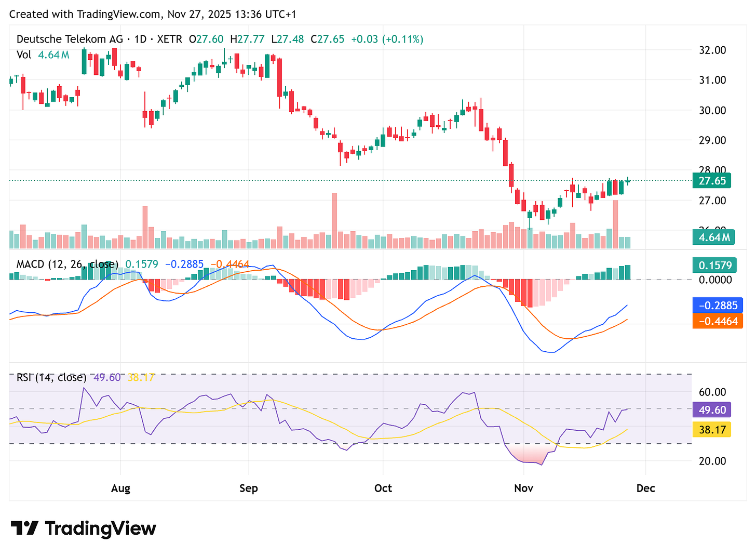This screenshot has width=756, height=556.
Task: Click the green 4.64M volume badge
Action: pos(713,237)
